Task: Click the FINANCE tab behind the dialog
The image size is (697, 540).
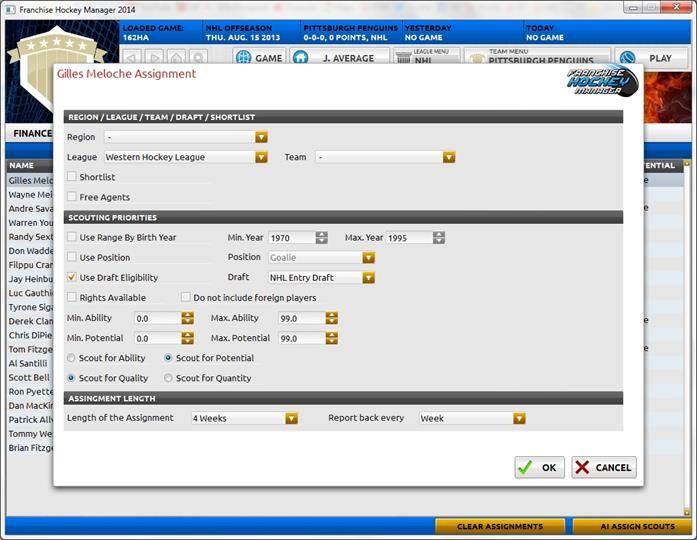Action: click(x=32, y=133)
